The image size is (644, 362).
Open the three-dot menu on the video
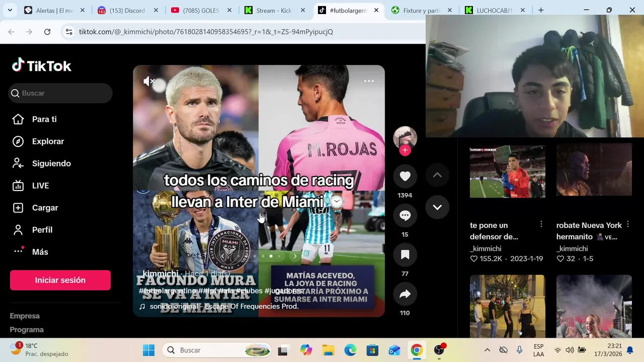click(x=369, y=81)
